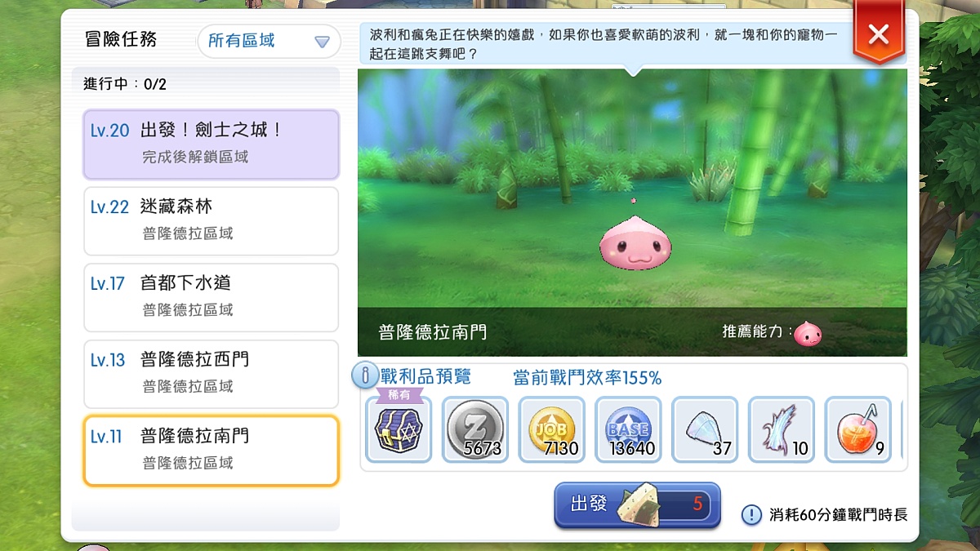
Task: Tap the apple juice item with 9
Action: (858, 429)
